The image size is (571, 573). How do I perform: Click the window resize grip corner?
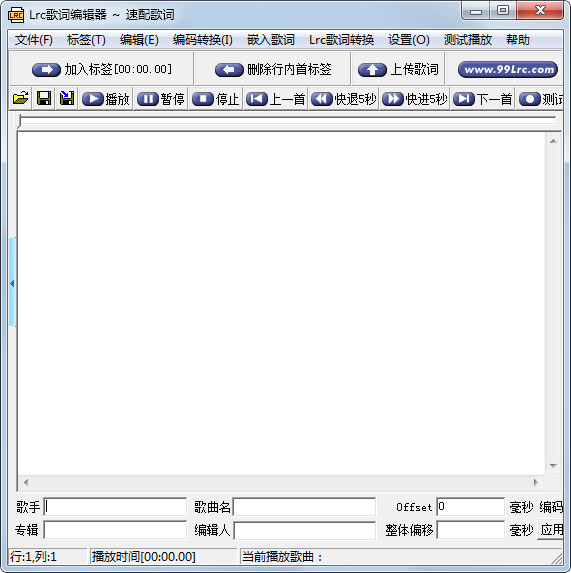[557, 558]
